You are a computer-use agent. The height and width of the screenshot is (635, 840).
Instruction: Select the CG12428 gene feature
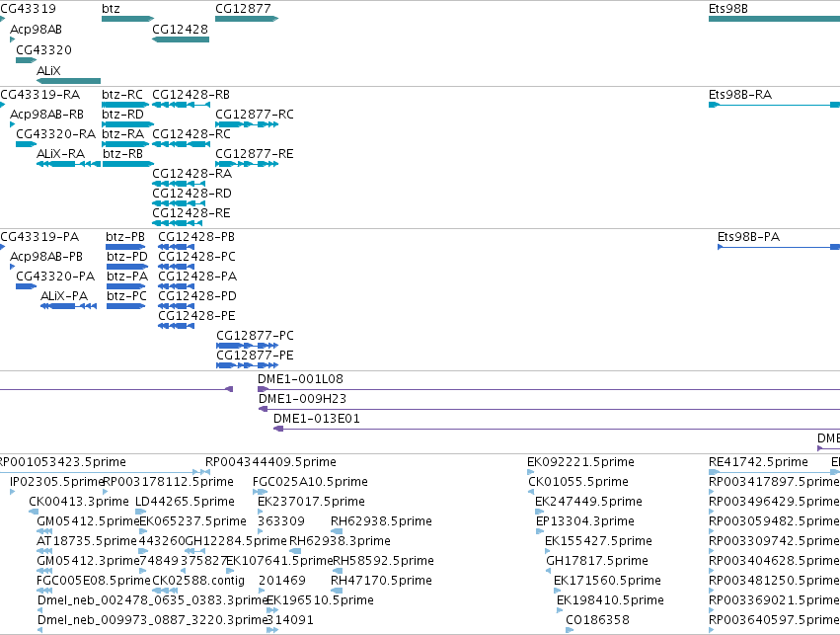point(181,40)
